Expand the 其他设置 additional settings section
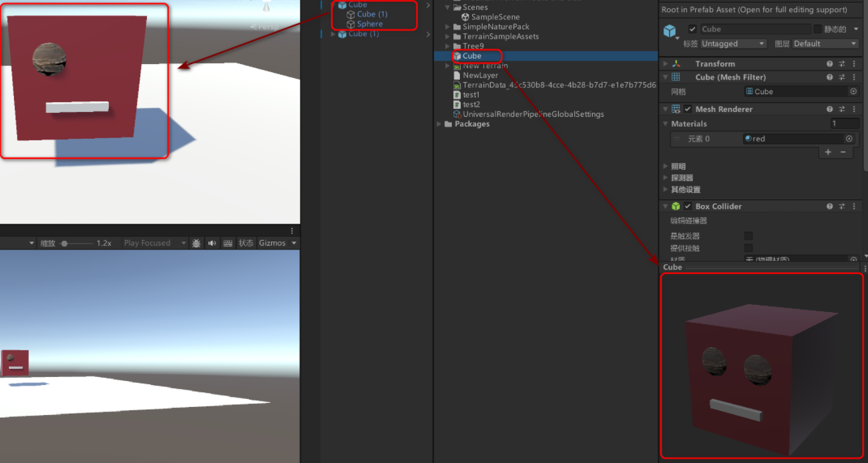The width and height of the screenshot is (868, 463). point(665,190)
